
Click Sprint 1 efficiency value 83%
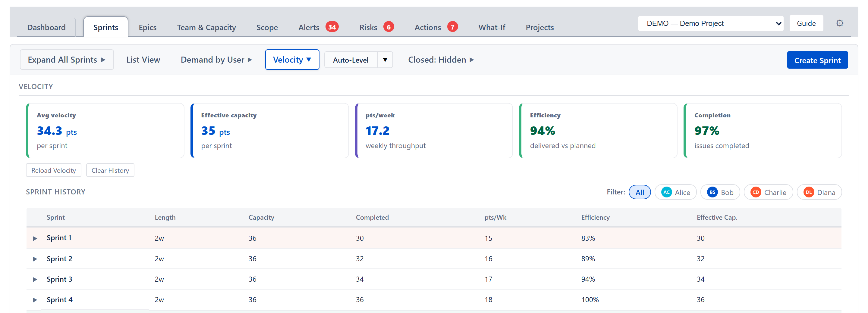pos(588,238)
